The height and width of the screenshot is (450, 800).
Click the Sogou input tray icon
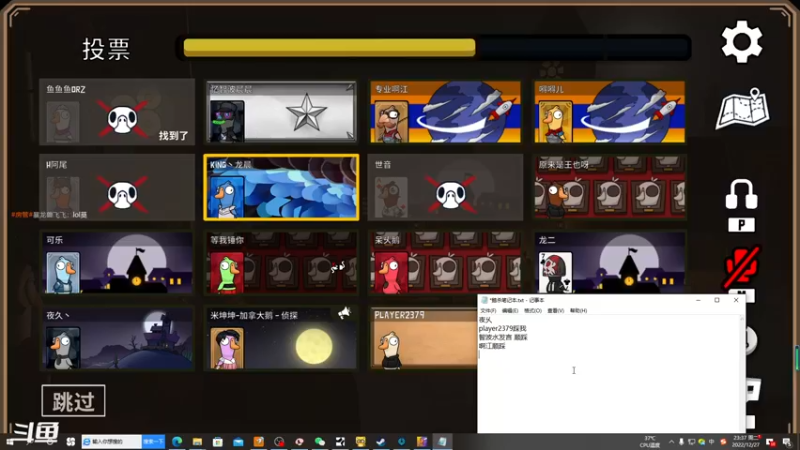723,442
